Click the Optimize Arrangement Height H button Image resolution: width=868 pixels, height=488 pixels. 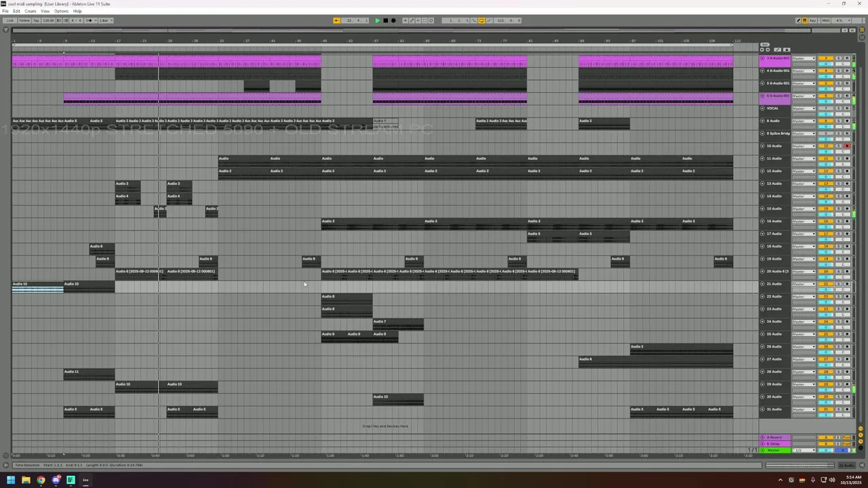[845, 30]
